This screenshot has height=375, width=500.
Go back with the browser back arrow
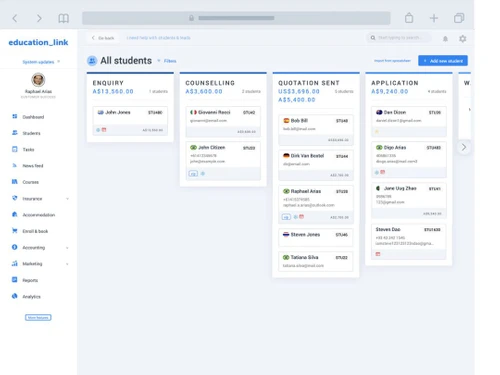pos(15,18)
